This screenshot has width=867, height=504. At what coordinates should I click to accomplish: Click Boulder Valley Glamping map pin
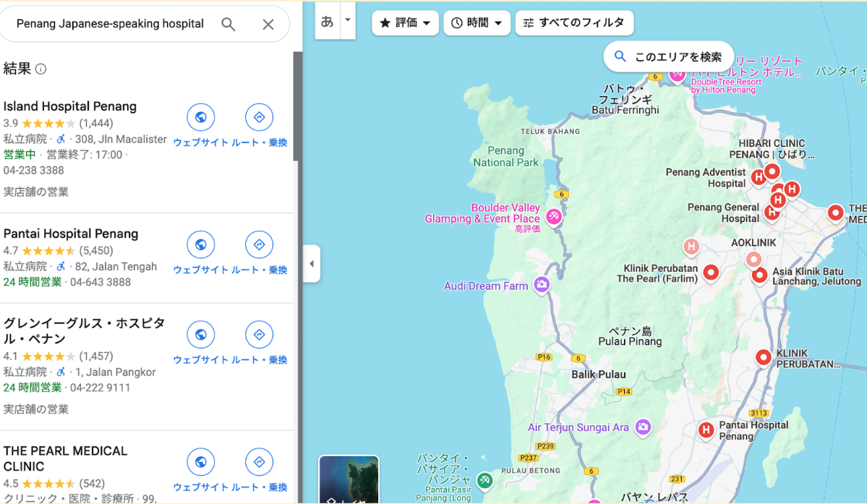tap(554, 216)
